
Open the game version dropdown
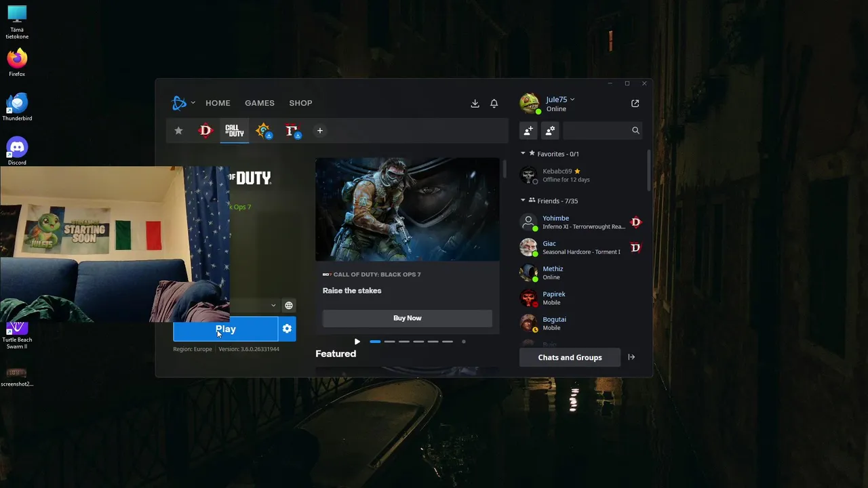[273, 306]
